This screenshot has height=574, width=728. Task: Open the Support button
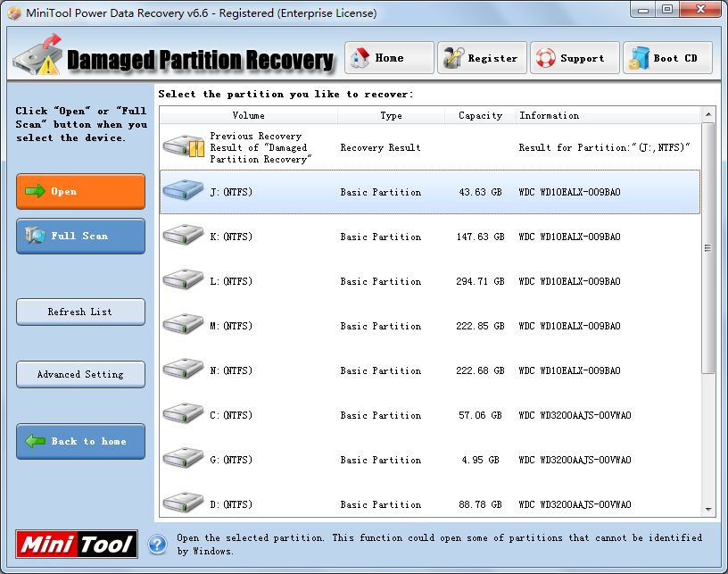point(575,58)
